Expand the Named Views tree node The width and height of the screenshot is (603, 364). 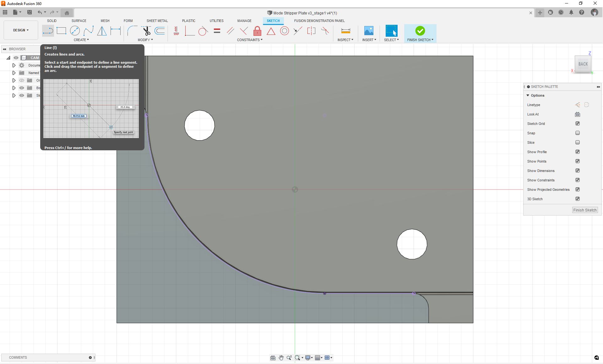14,73
